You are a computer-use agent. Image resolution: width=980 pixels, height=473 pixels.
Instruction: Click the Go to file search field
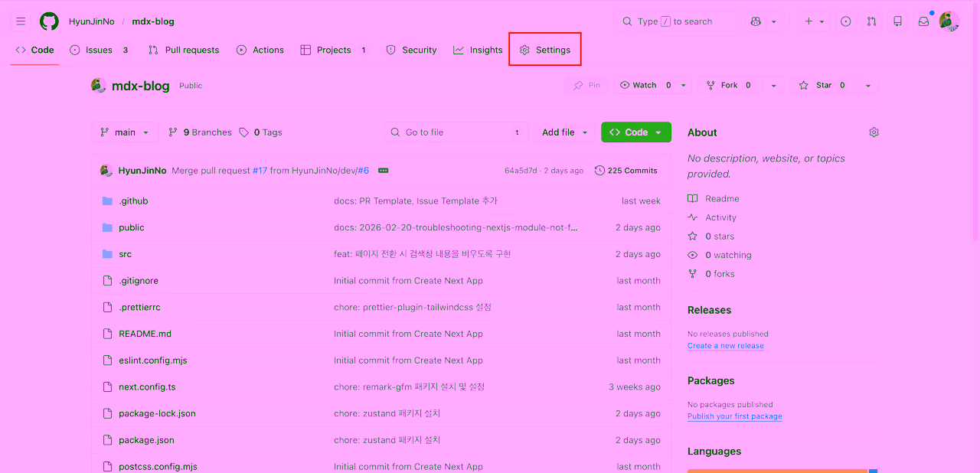[x=456, y=132]
